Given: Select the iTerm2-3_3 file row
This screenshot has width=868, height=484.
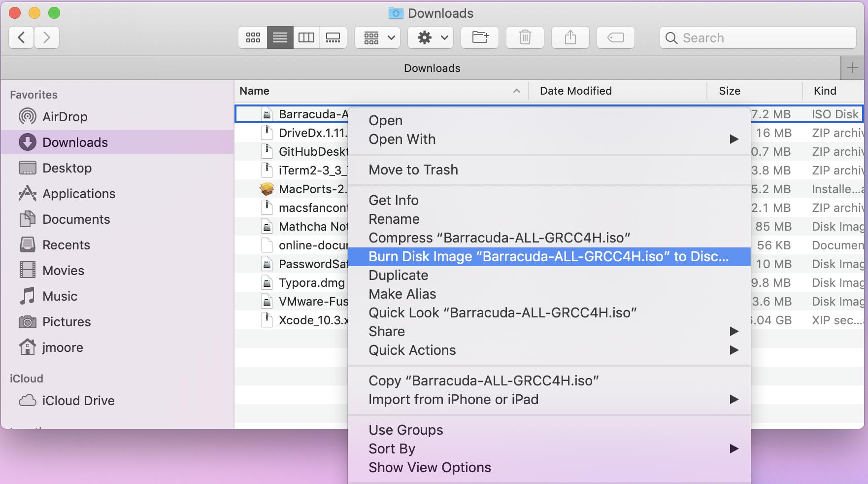Looking at the screenshot, I should coord(292,171).
